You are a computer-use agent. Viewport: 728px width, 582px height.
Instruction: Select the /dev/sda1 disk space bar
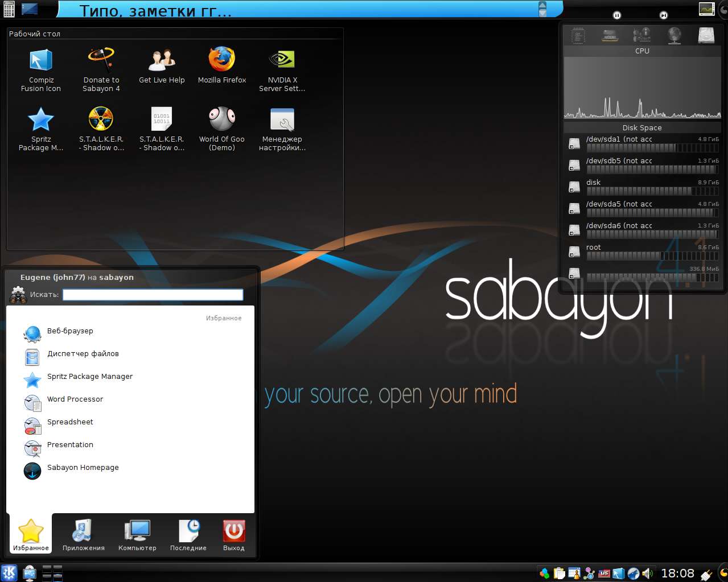(653, 148)
